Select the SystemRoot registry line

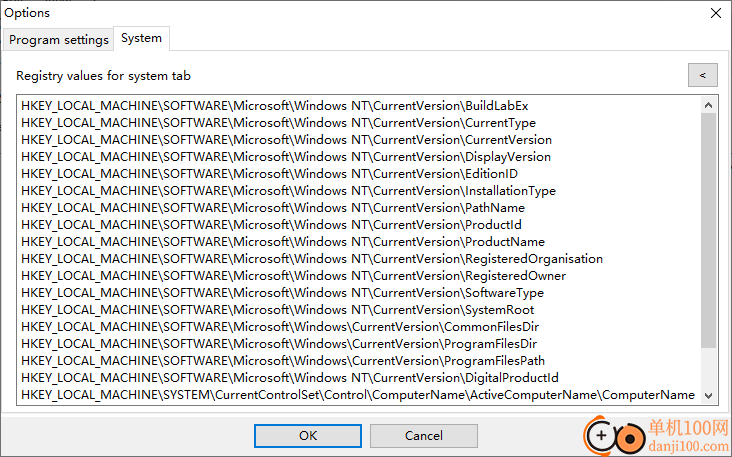(x=277, y=310)
